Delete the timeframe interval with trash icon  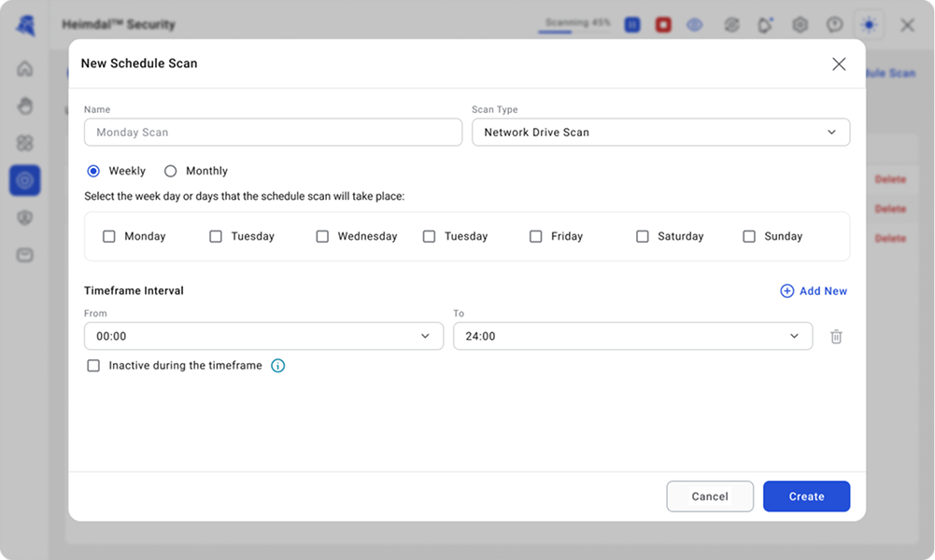click(836, 337)
